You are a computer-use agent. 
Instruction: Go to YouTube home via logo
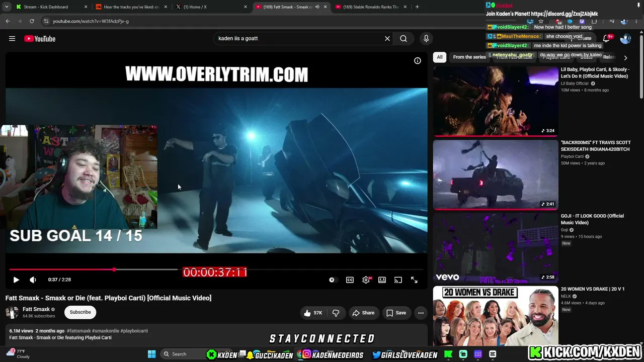(x=40, y=39)
